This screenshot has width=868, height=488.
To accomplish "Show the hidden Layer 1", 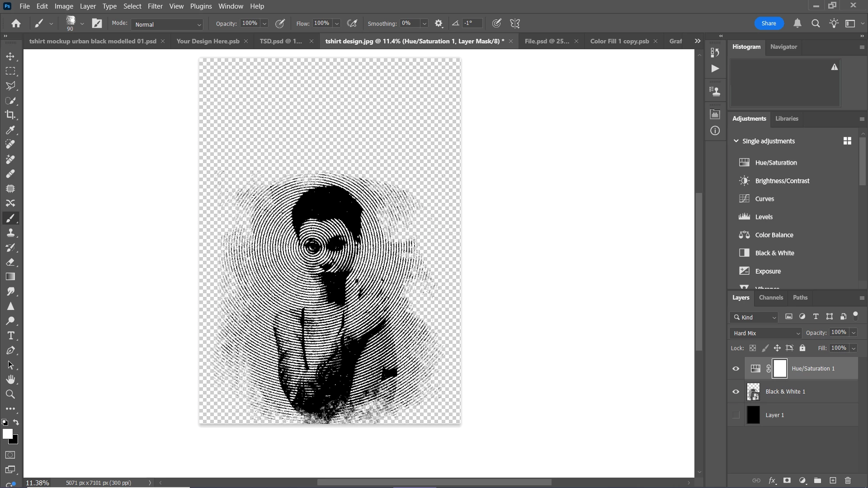I will click(x=736, y=415).
